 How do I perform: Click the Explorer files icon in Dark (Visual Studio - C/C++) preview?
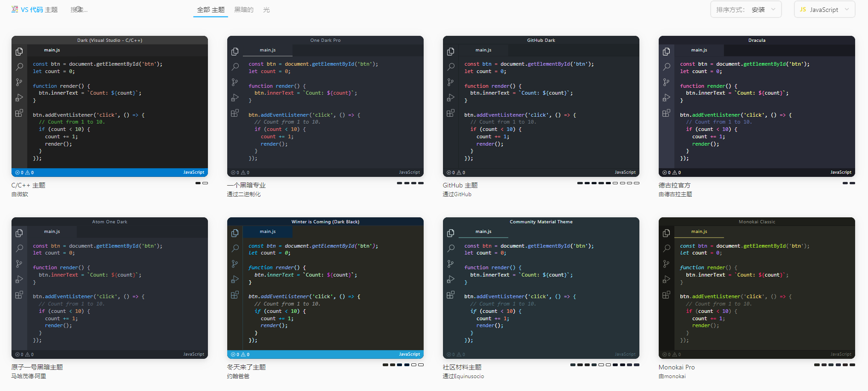click(x=19, y=51)
